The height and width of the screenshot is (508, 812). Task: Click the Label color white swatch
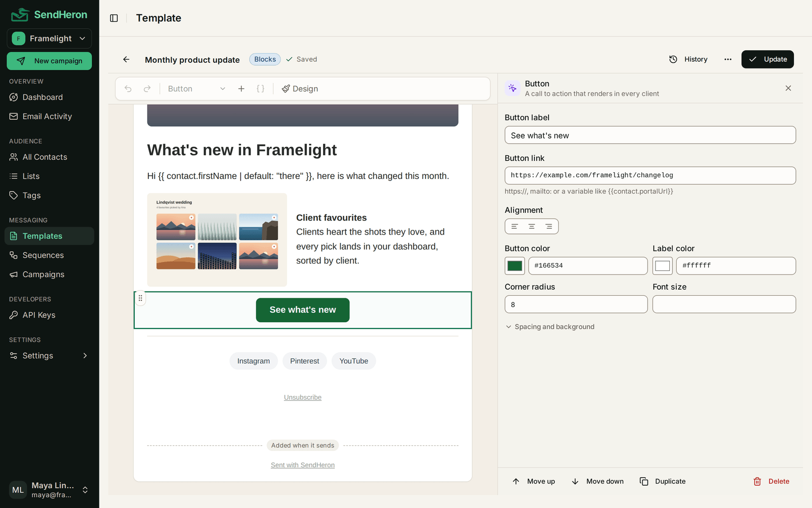[x=663, y=266]
